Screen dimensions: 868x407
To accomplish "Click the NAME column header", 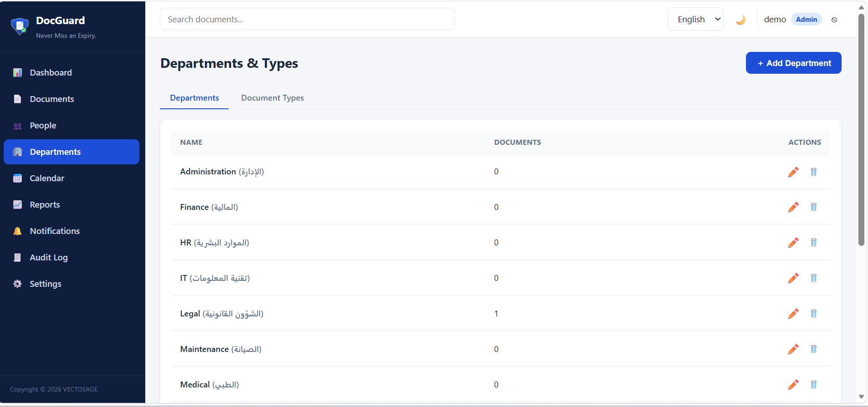I will pyautogui.click(x=191, y=142).
